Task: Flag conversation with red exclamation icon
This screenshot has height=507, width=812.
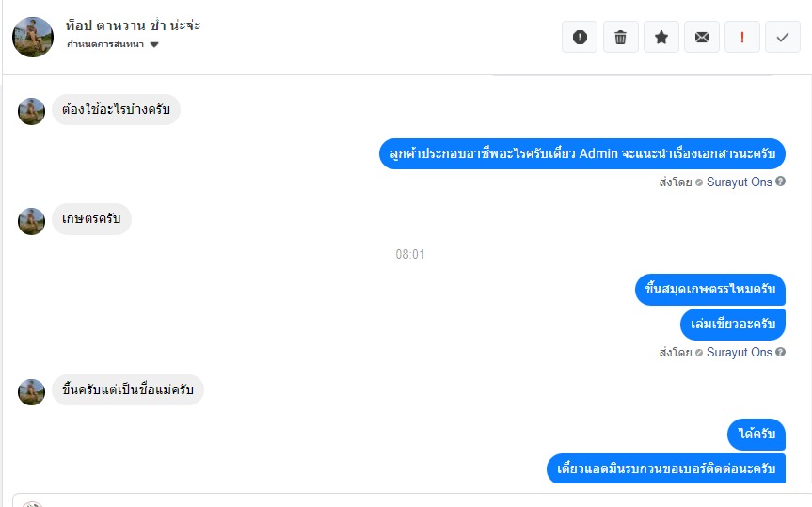Action: (742, 37)
